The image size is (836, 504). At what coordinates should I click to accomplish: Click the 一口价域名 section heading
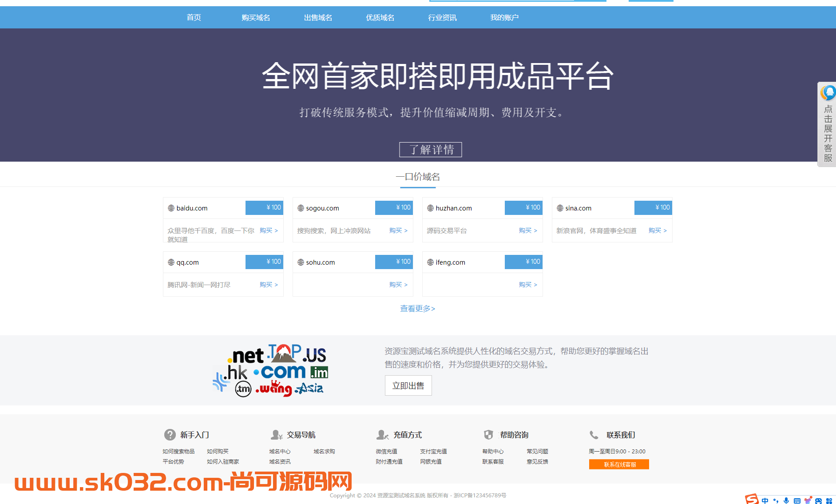pyautogui.click(x=418, y=177)
